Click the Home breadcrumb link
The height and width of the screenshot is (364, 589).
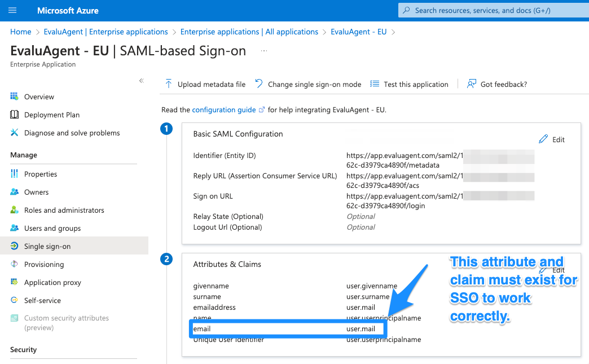tap(21, 32)
